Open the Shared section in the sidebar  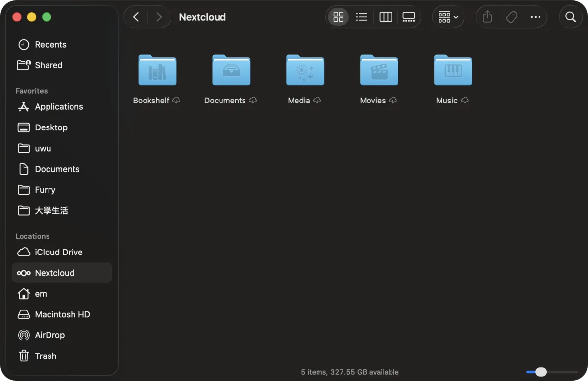(x=49, y=65)
